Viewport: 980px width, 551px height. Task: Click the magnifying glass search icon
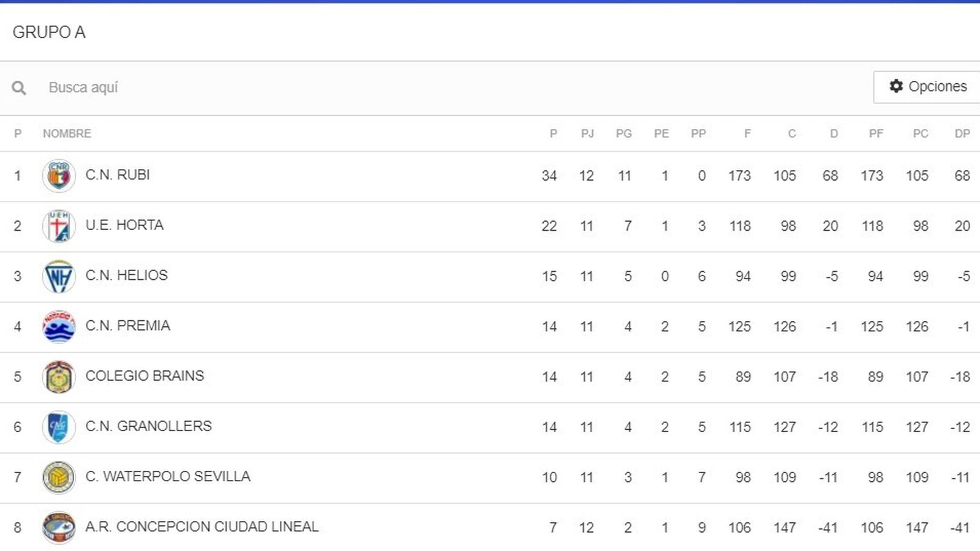pyautogui.click(x=19, y=87)
